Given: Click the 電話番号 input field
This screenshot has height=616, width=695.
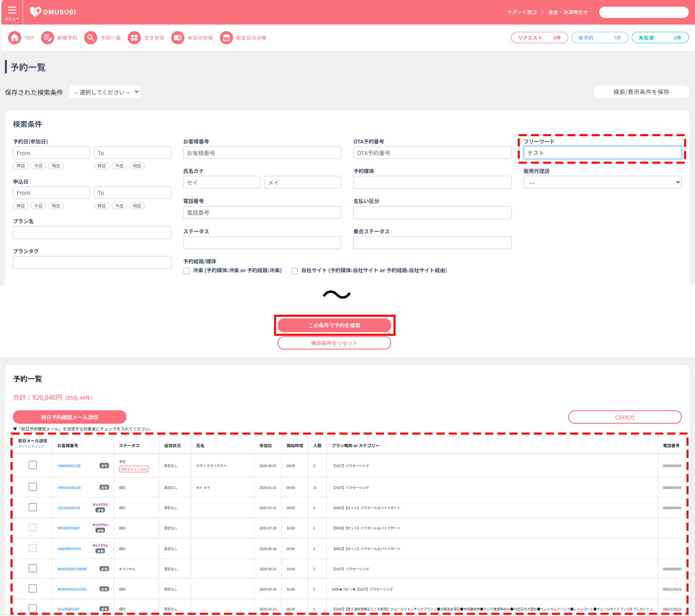Looking at the screenshot, I should 262,213.
